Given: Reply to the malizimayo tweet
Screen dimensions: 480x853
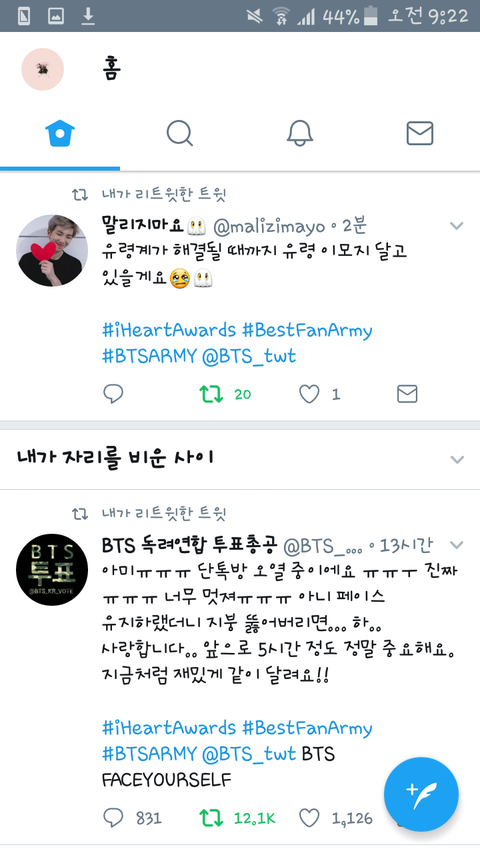Looking at the screenshot, I should tap(113, 394).
